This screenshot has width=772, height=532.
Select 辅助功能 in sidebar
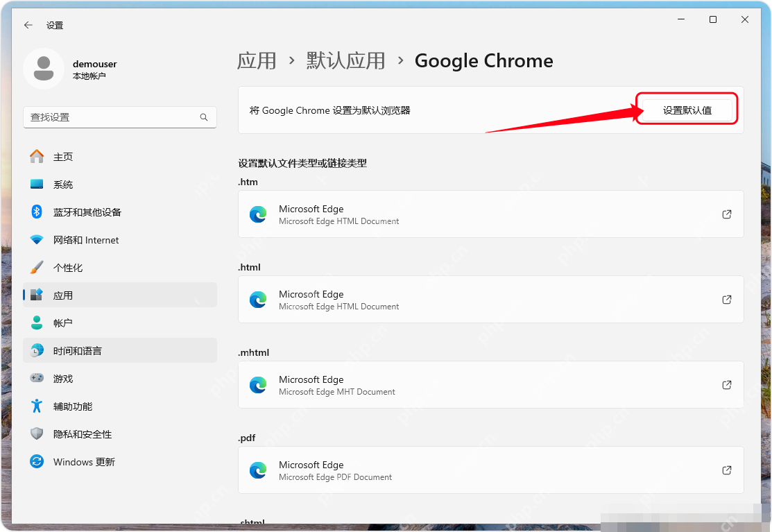coord(119,406)
